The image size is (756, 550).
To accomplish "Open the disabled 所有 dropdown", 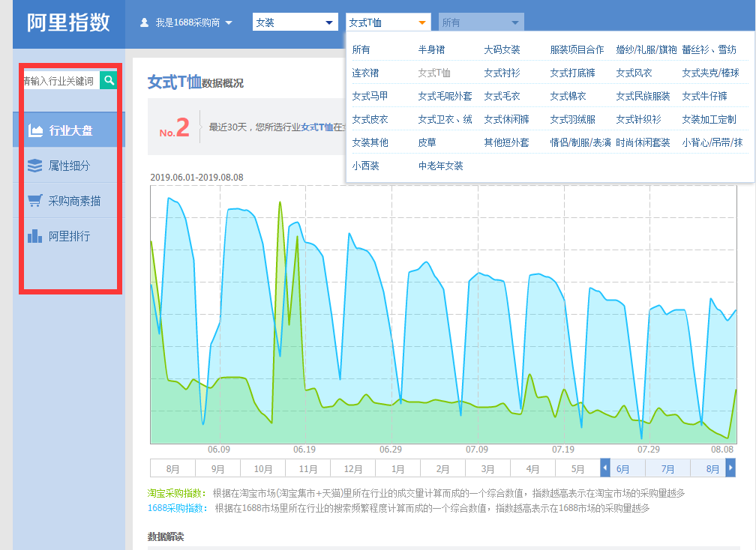I will pyautogui.click(x=481, y=22).
